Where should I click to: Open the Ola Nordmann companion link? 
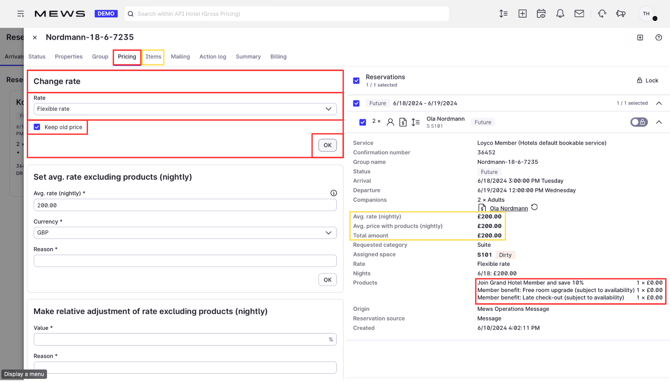pyautogui.click(x=508, y=208)
